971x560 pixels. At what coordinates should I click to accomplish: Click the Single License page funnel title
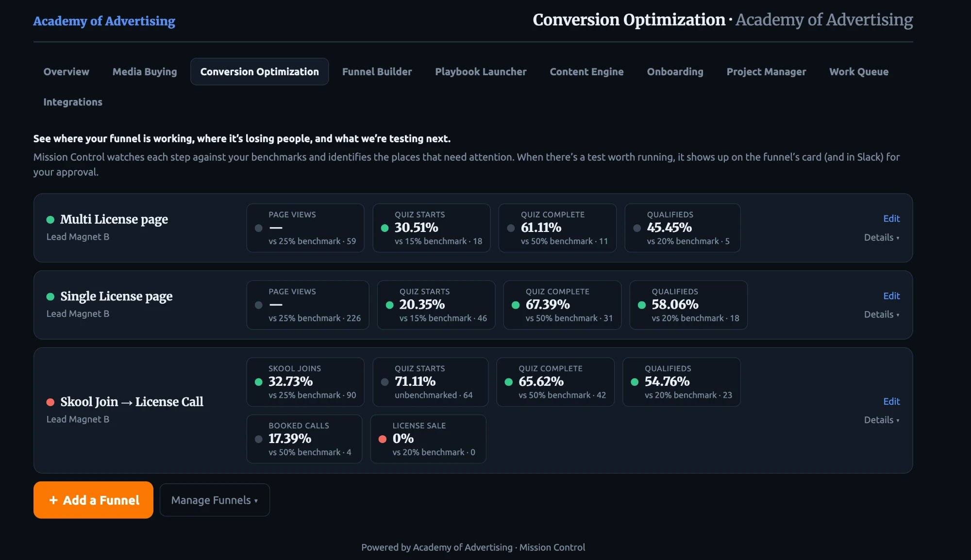click(117, 296)
